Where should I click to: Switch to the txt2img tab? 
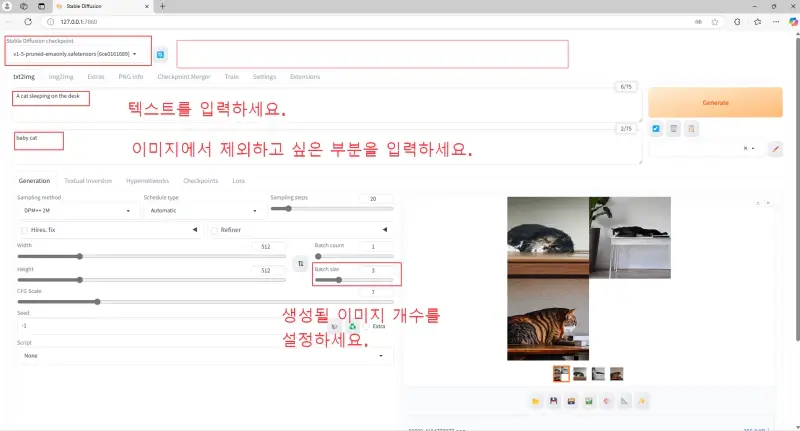point(24,77)
